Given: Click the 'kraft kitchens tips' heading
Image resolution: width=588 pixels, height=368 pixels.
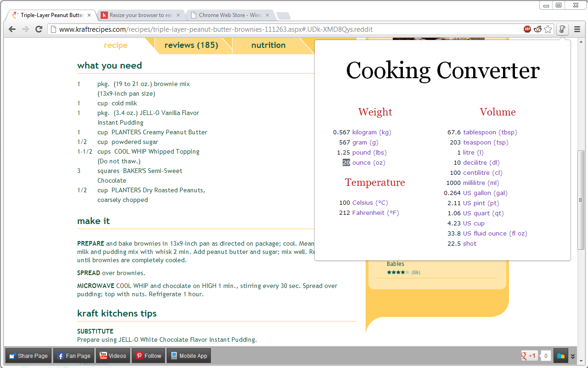Looking at the screenshot, I should tap(117, 313).
